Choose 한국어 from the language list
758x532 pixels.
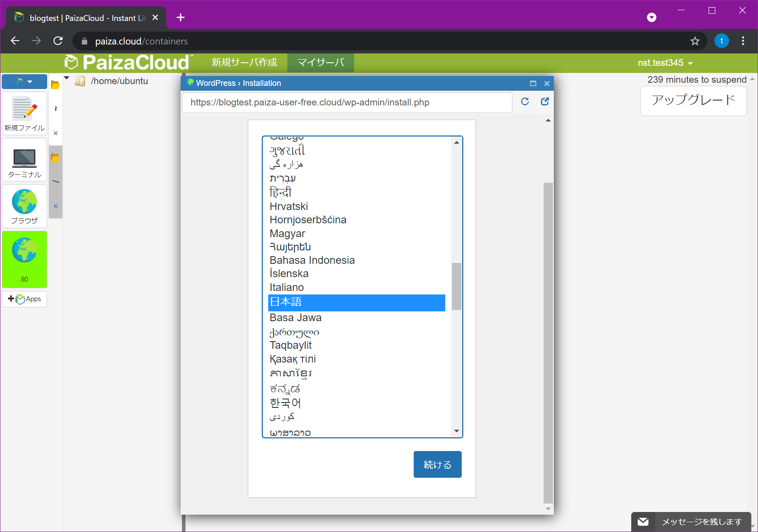pyautogui.click(x=357, y=403)
